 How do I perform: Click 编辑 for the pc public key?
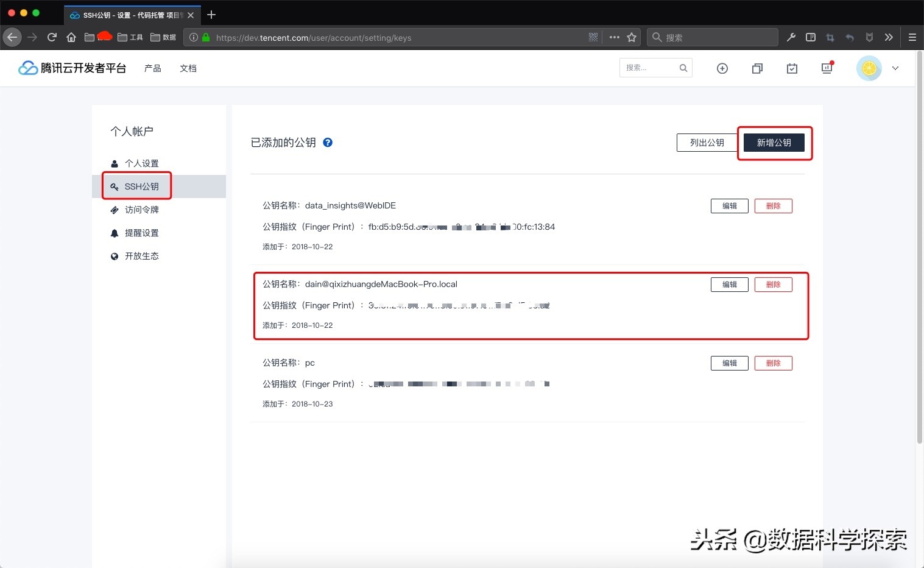pos(729,363)
